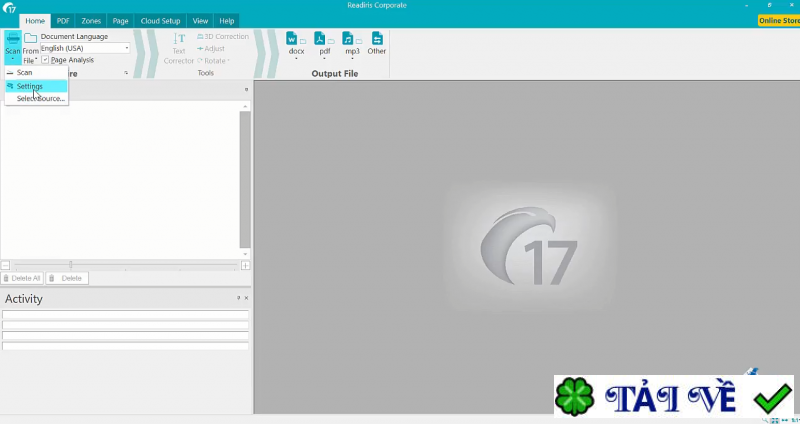Click the Delete page button

pos(67,278)
